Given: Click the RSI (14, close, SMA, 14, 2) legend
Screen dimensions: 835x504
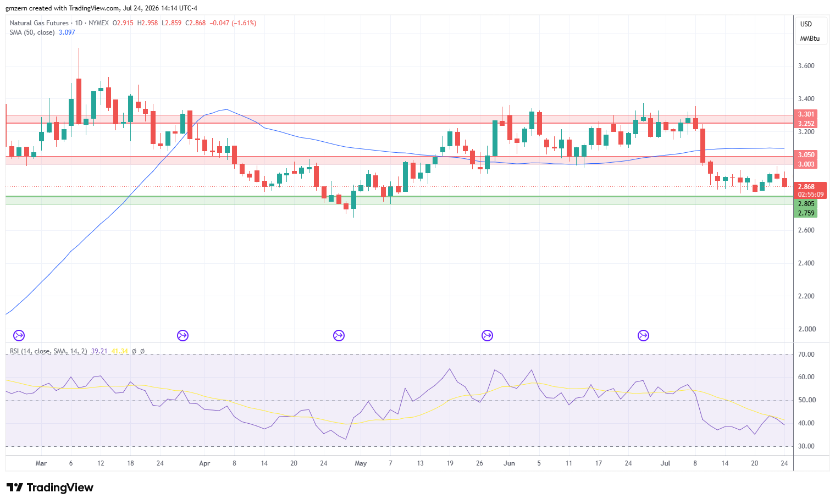Looking at the screenshot, I should (48, 351).
